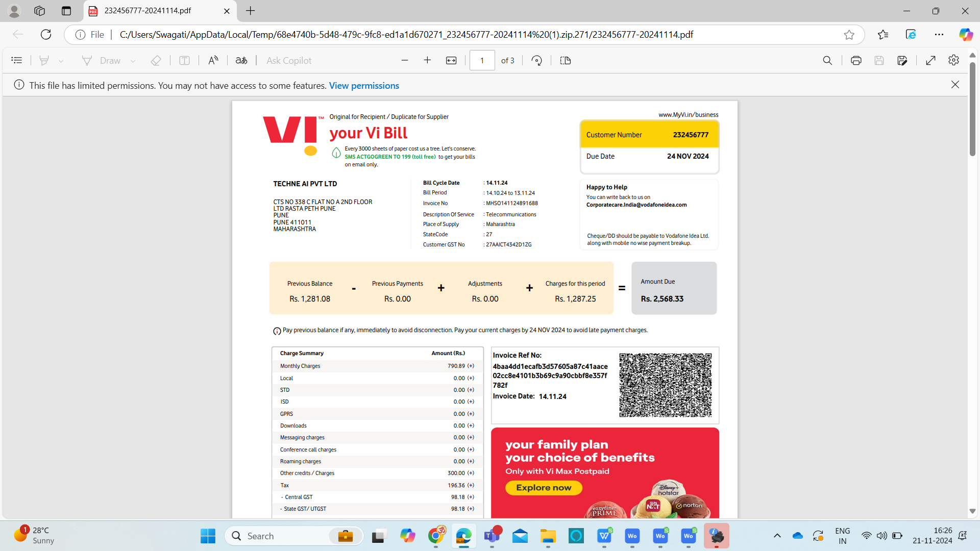Open PDF viewer settings gear

tap(953, 61)
